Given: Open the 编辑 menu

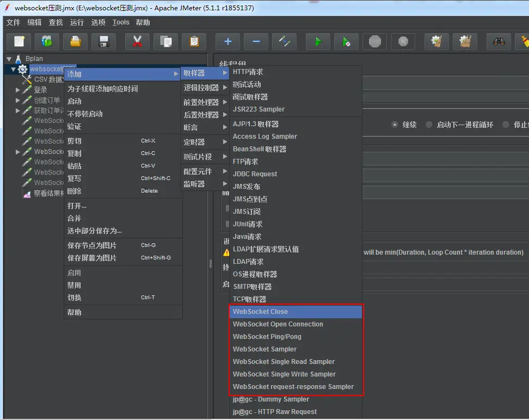Looking at the screenshot, I should coord(34,23).
